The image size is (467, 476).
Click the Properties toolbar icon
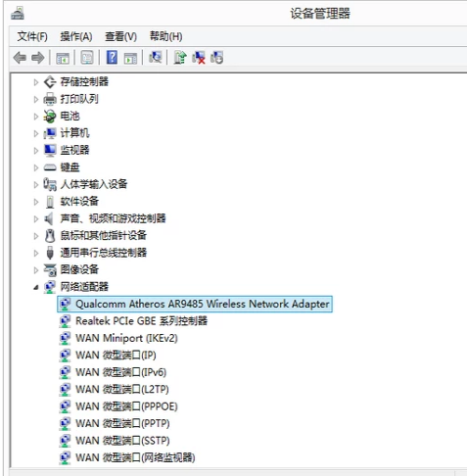(87, 58)
